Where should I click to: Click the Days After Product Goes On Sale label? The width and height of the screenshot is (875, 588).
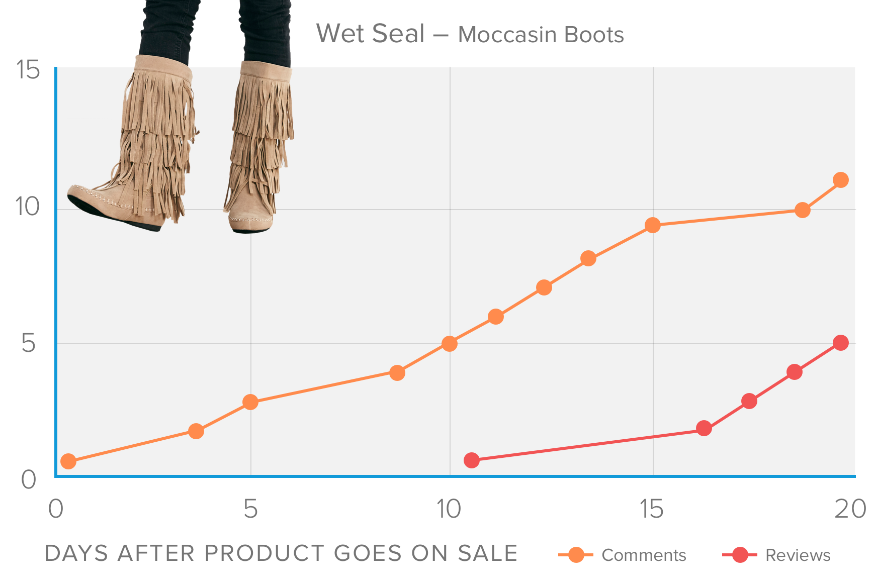281,553
